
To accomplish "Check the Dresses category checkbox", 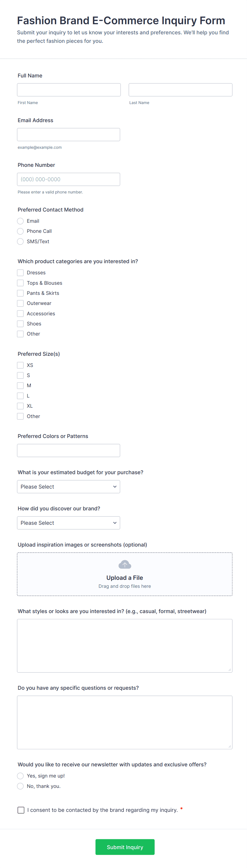I will click(x=20, y=272).
